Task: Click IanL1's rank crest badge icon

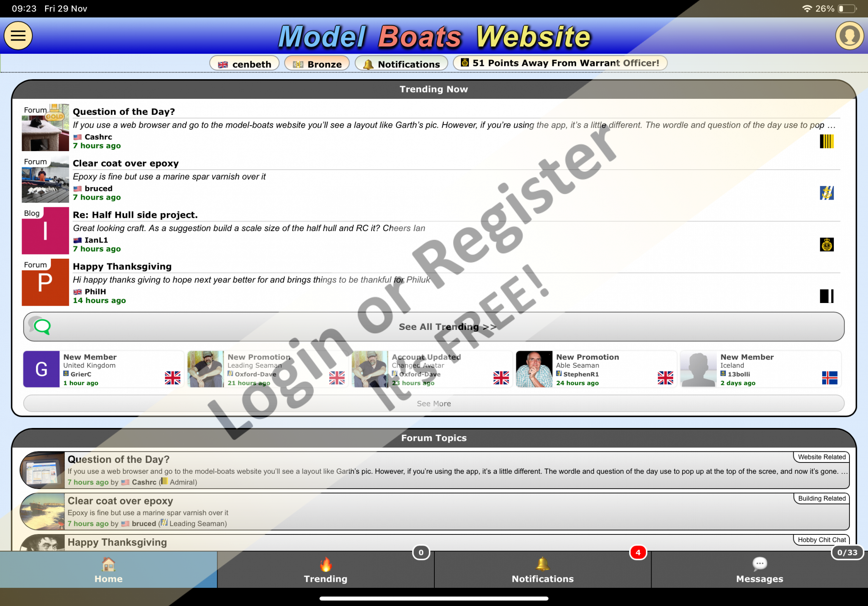Action: point(826,244)
